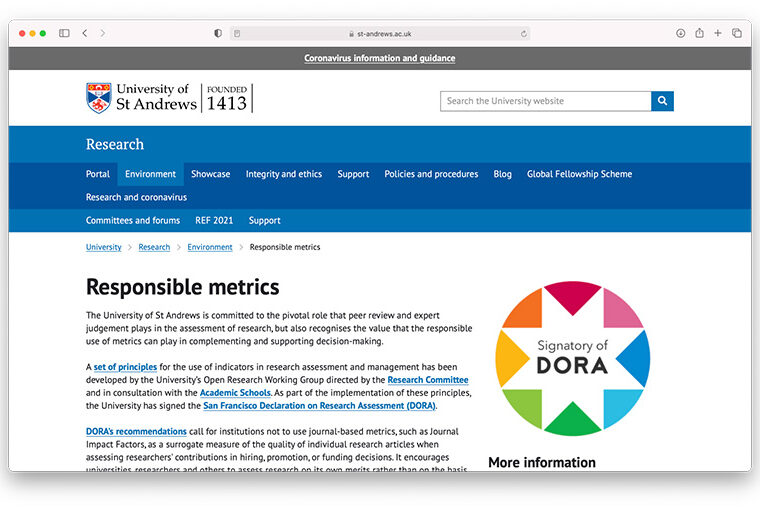This screenshot has height=509, width=760.
Task: Show the tab overview icon
Action: click(x=737, y=33)
